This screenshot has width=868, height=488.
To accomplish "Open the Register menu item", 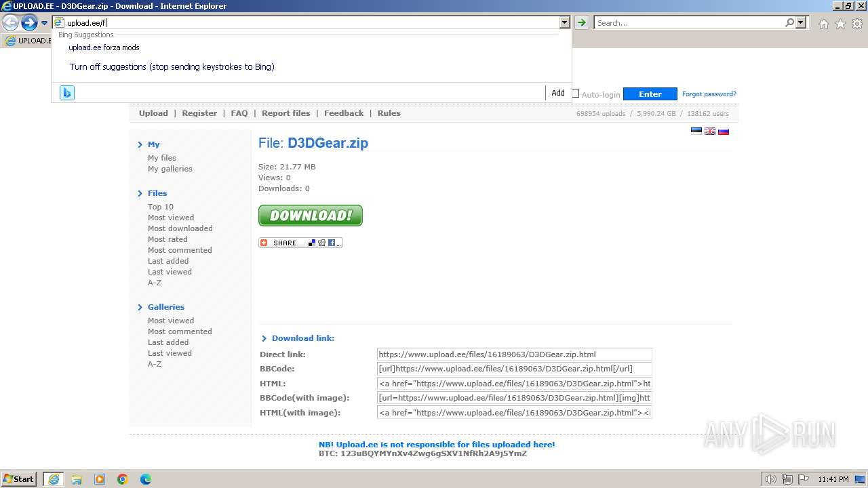I will point(199,113).
